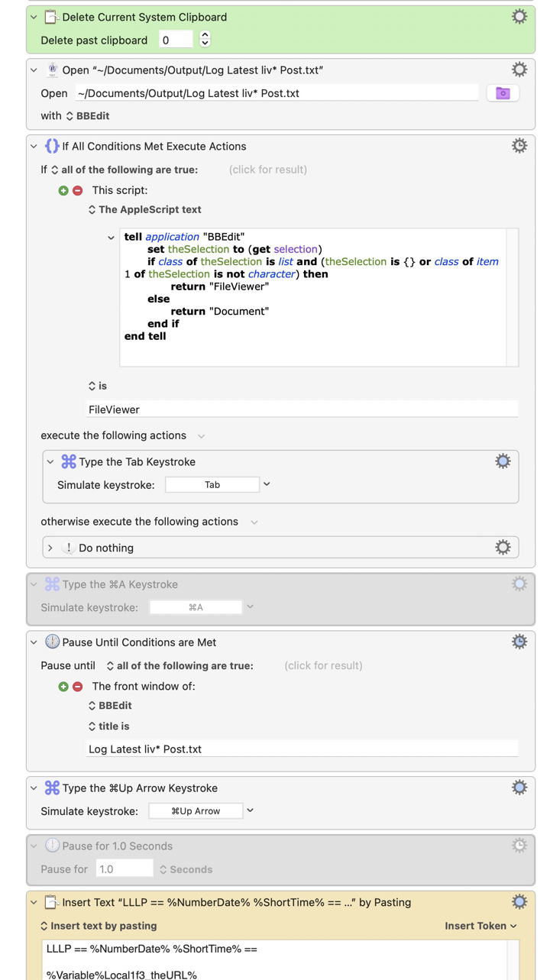Open the ⌘Up Arrow keystroke dropdown

point(250,810)
